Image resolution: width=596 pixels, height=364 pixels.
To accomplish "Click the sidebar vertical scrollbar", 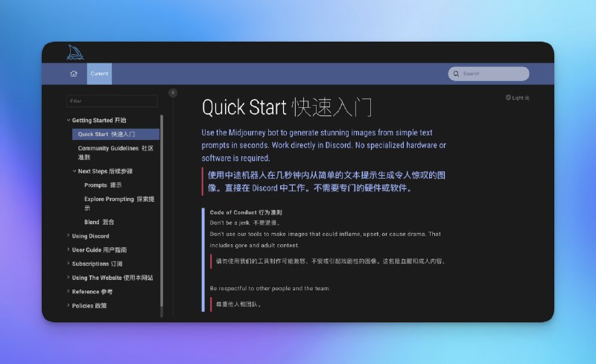I will coord(162,211).
